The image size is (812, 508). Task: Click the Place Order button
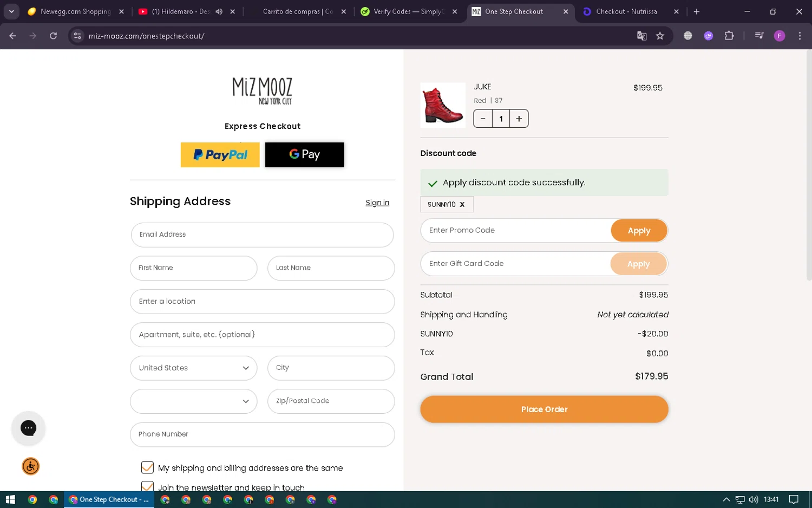(x=544, y=409)
